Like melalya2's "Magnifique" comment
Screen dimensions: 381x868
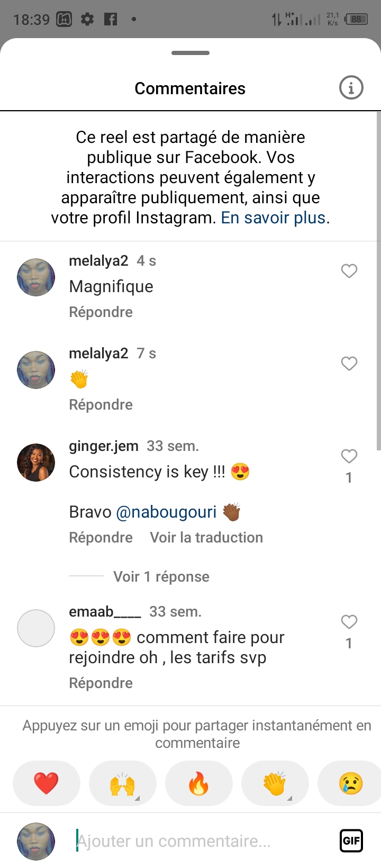tap(349, 271)
